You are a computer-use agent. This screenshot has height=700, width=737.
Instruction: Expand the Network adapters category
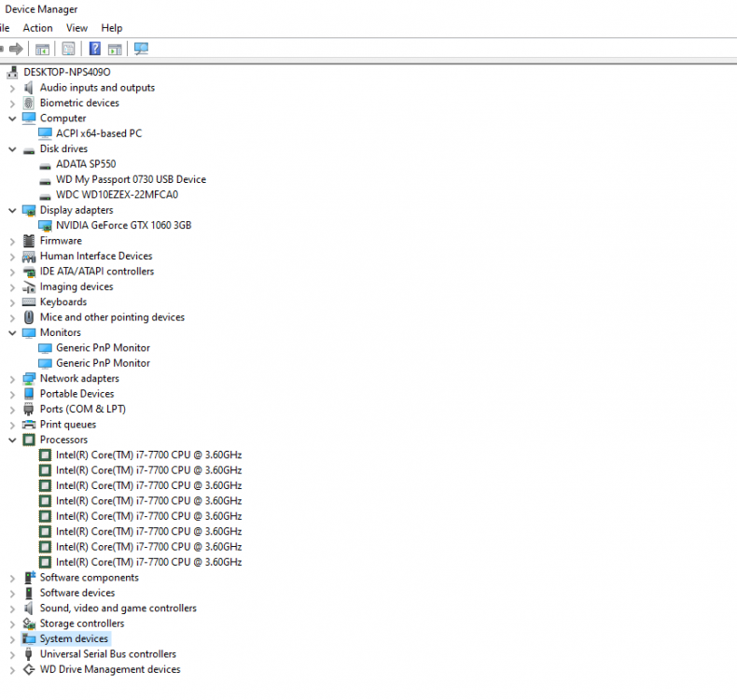click(13, 379)
